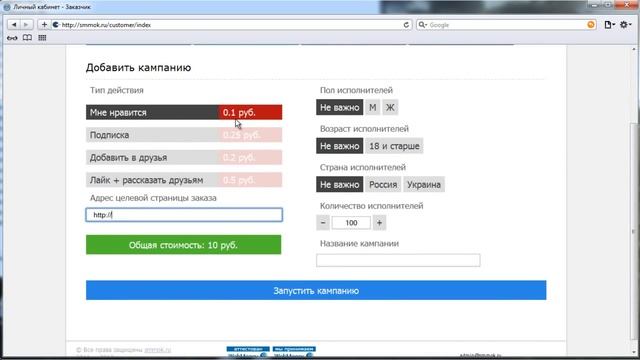Choose gender М for performers

373,107
